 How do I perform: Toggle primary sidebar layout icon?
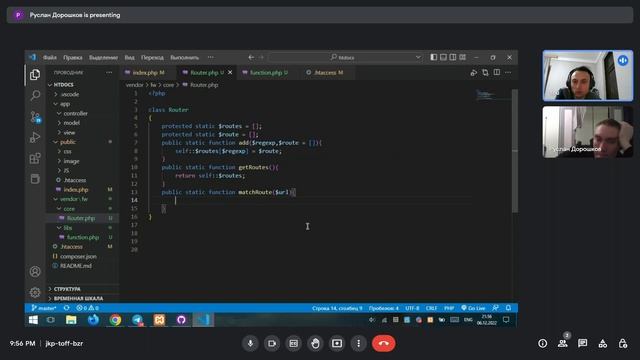click(x=433, y=57)
